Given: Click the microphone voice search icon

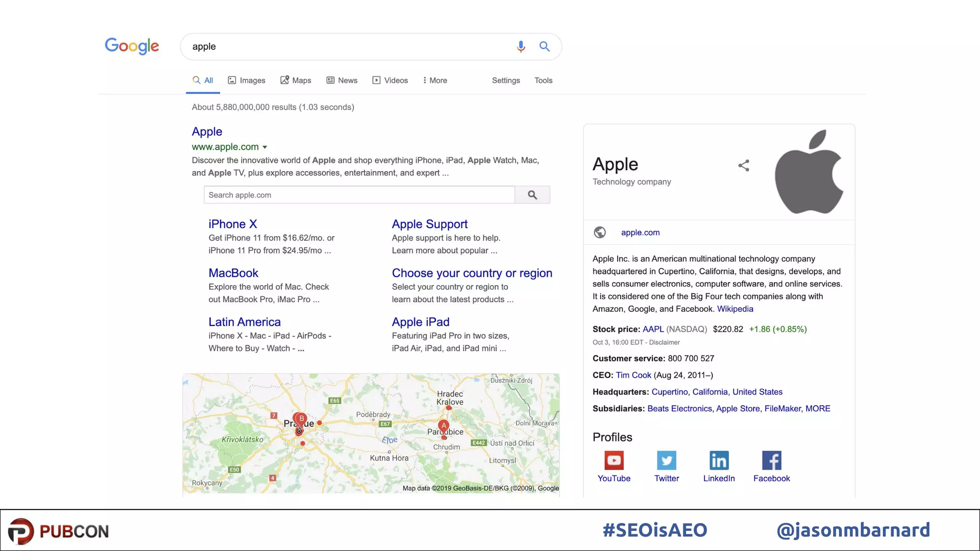Looking at the screenshot, I should [521, 46].
